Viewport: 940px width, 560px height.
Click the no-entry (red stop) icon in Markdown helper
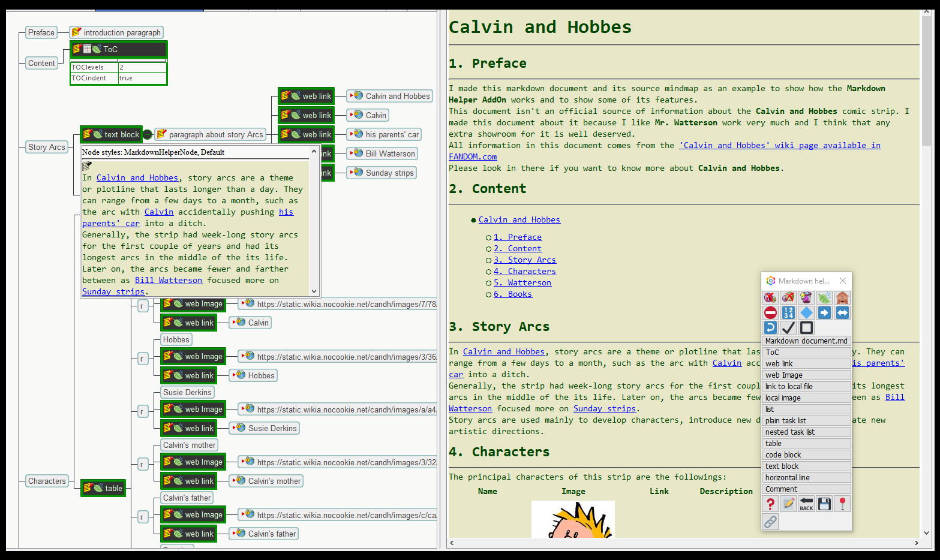click(x=770, y=312)
